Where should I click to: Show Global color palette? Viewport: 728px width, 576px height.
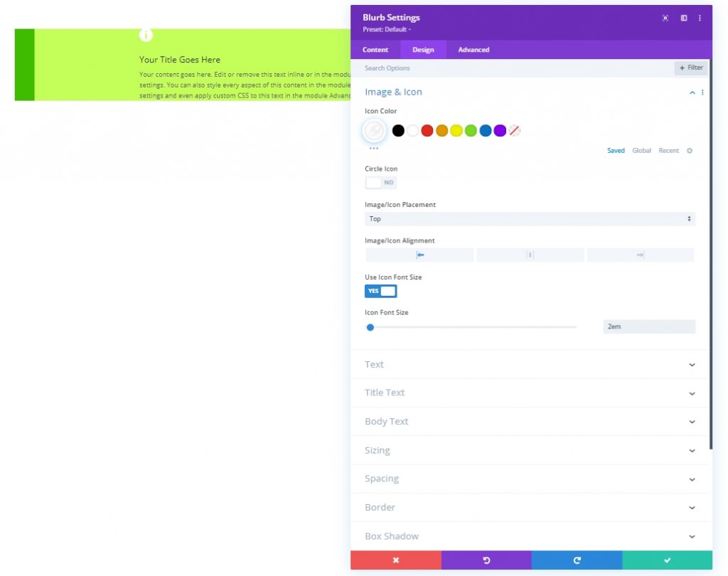tap(641, 151)
